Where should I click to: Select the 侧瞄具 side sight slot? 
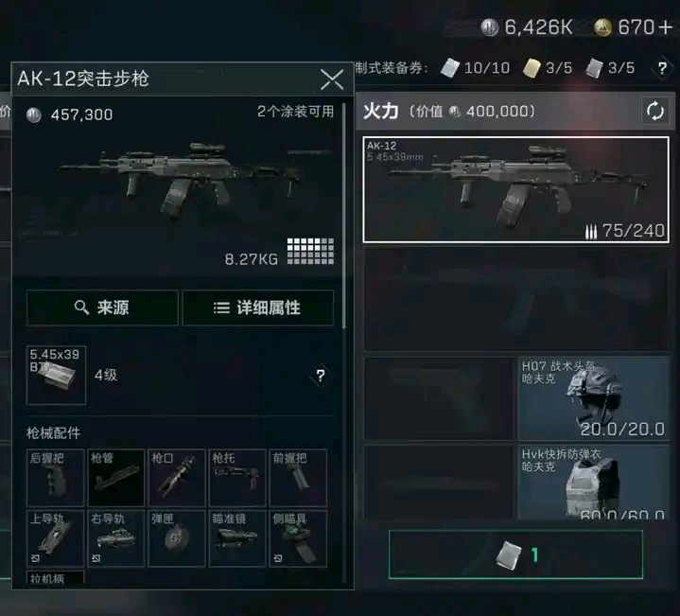pyautogui.click(x=298, y=538)
